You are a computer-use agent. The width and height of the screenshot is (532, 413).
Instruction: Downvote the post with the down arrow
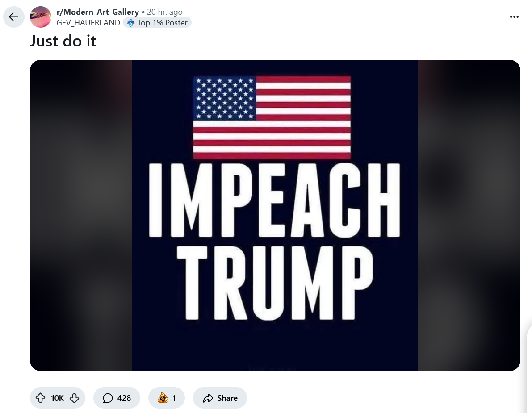(x=74, y=398)
